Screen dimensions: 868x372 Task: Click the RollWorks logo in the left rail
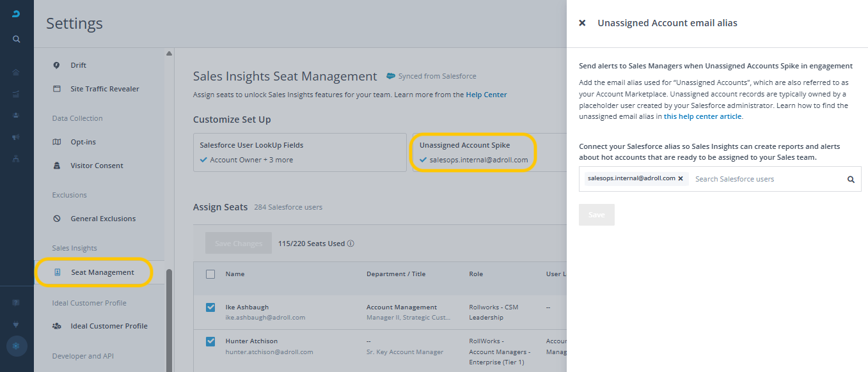[16, 14]
